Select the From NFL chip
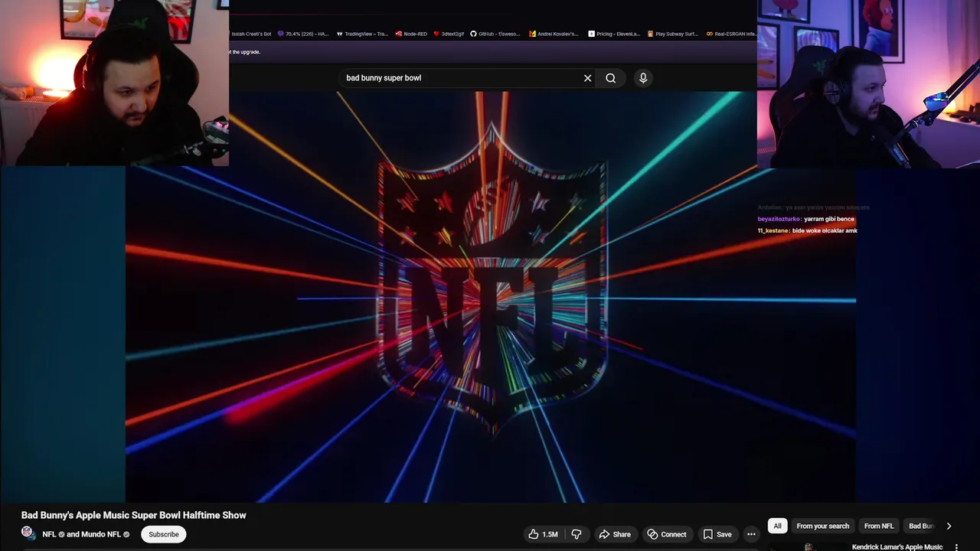980x551 pixels. tap(878, 526)
